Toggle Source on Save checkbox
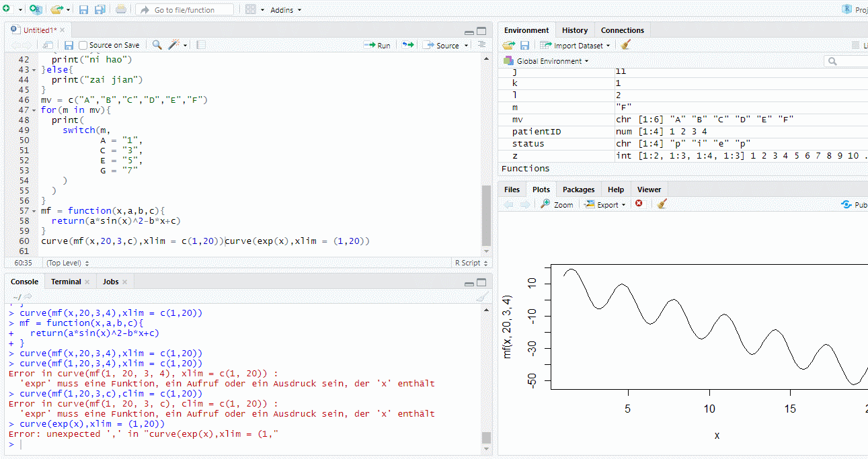Viewport: 868px width, 459px height. 83,45
